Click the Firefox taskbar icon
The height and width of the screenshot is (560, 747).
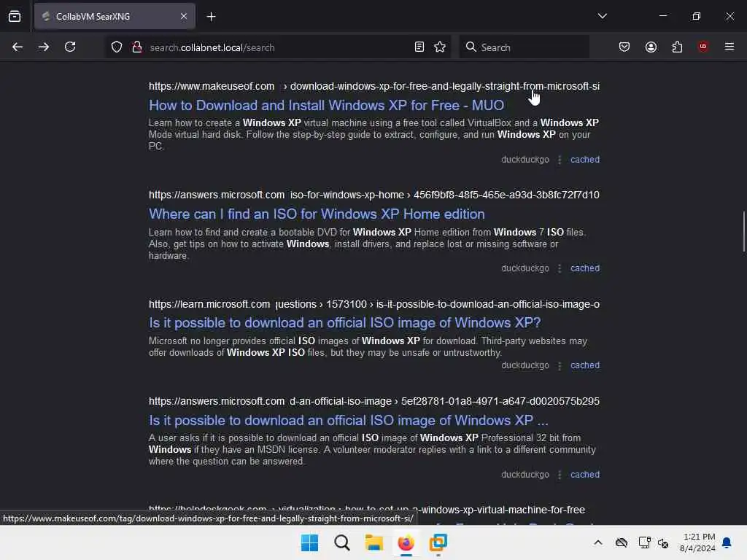pos(406,542)
